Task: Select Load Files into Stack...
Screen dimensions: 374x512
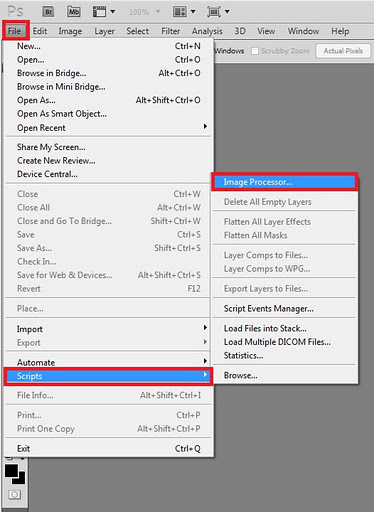Action: tap(285, 328)
